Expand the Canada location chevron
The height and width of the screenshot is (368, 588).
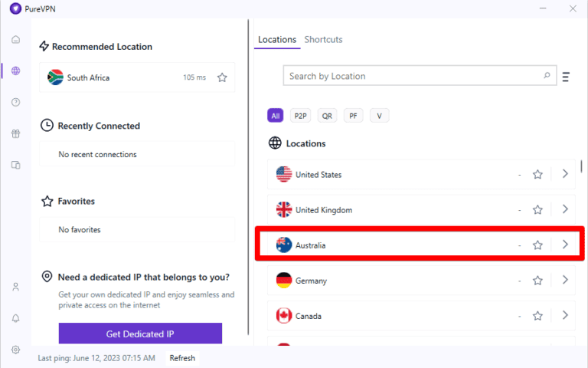(x=565, y=315)
